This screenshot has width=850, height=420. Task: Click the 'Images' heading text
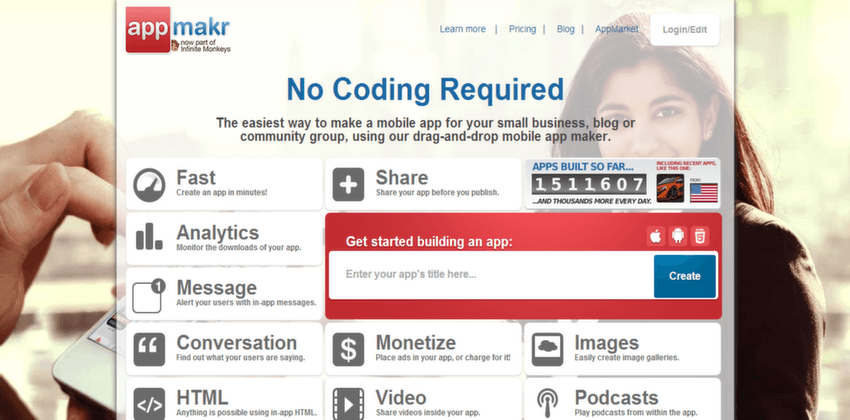pyautogui.click(x=607, y=343)
